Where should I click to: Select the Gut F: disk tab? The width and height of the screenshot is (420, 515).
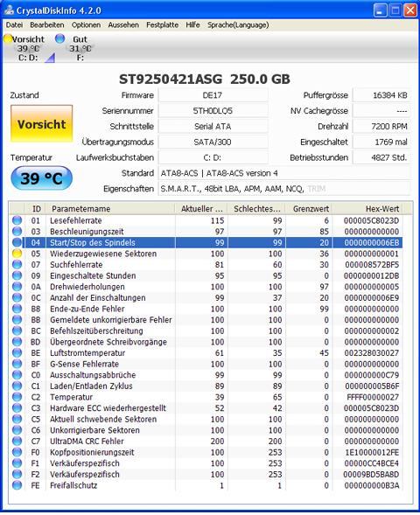pos(75,48)
